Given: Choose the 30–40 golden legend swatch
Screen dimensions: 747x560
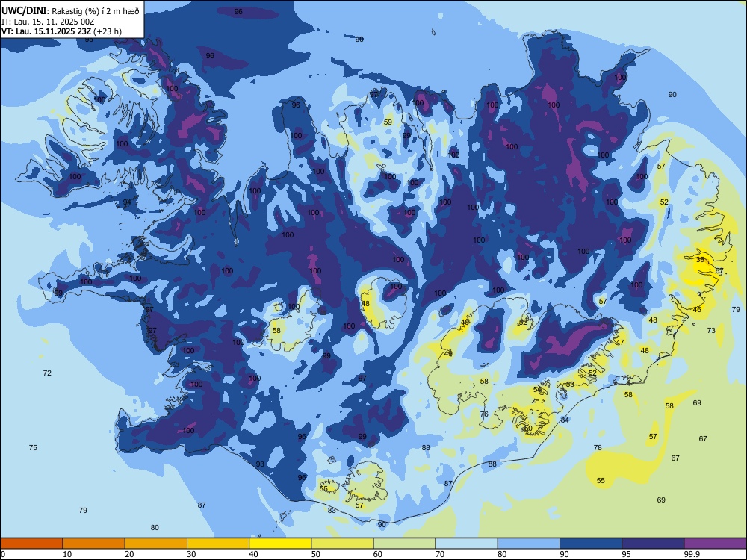Looking at the screenshot, I should 218,544.
